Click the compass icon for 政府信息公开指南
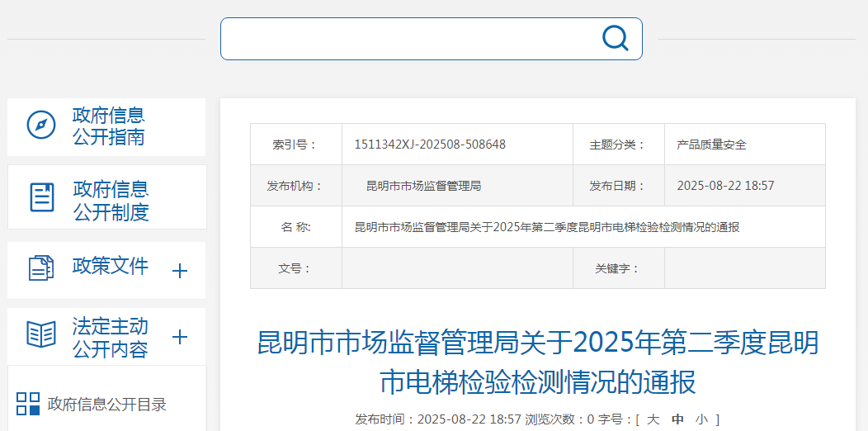Viewport: 868px width, 431px height. 41,126
